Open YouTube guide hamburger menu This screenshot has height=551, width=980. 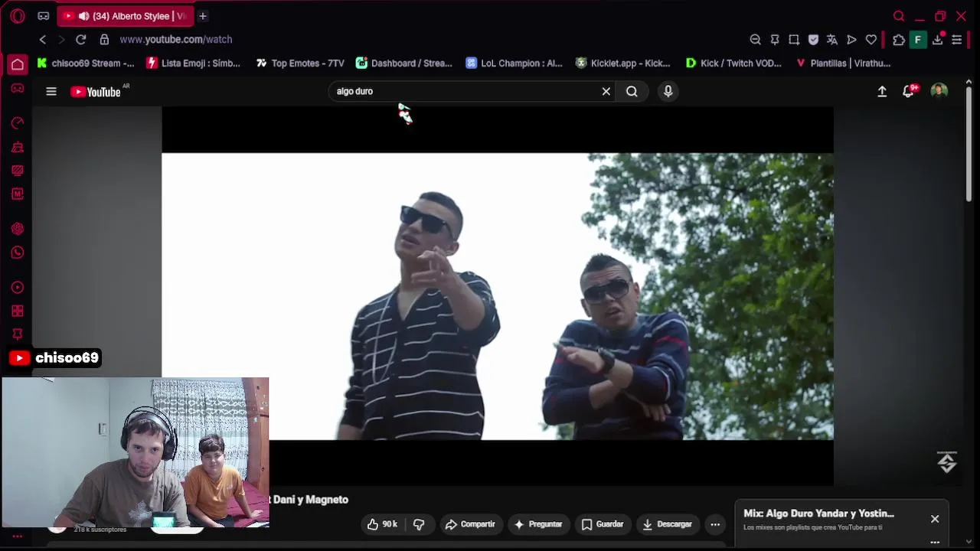click(51, 92)
